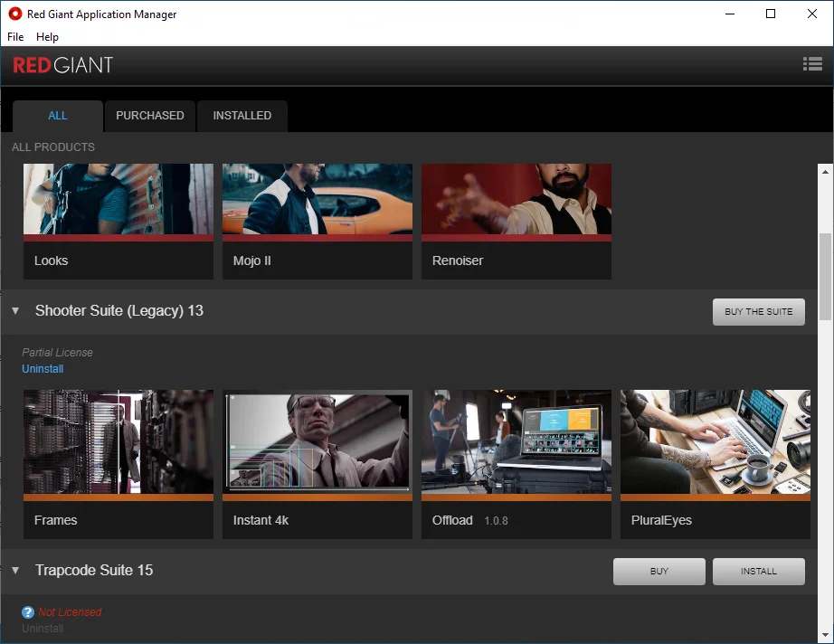
Task: Select the Offload product thumbnail
Action: (516, 442)
